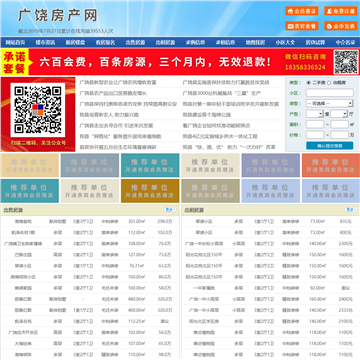Click the orange 推荐单位 tile

point(331,165)
